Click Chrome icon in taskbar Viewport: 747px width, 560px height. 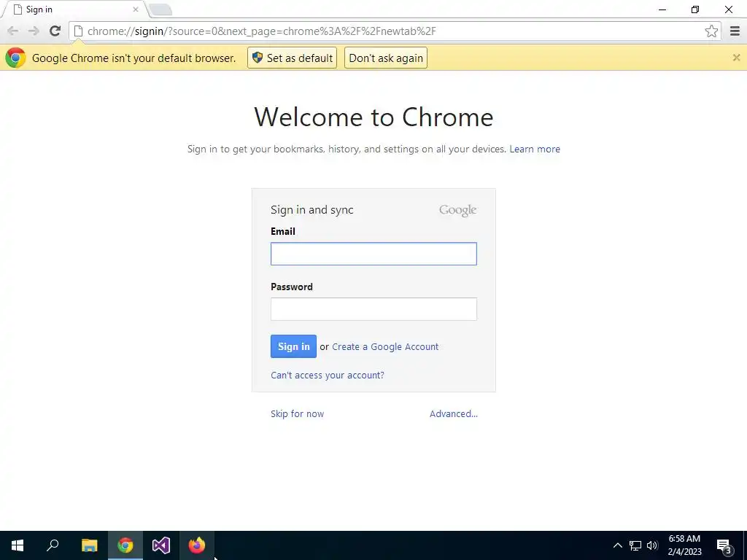[x=125, y=545]
